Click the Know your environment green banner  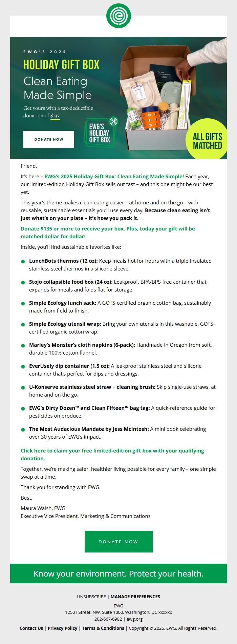tap(118, 573)
